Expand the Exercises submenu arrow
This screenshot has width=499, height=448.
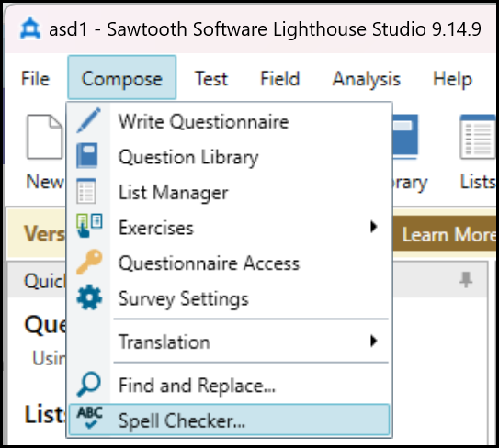pos(374,227)
